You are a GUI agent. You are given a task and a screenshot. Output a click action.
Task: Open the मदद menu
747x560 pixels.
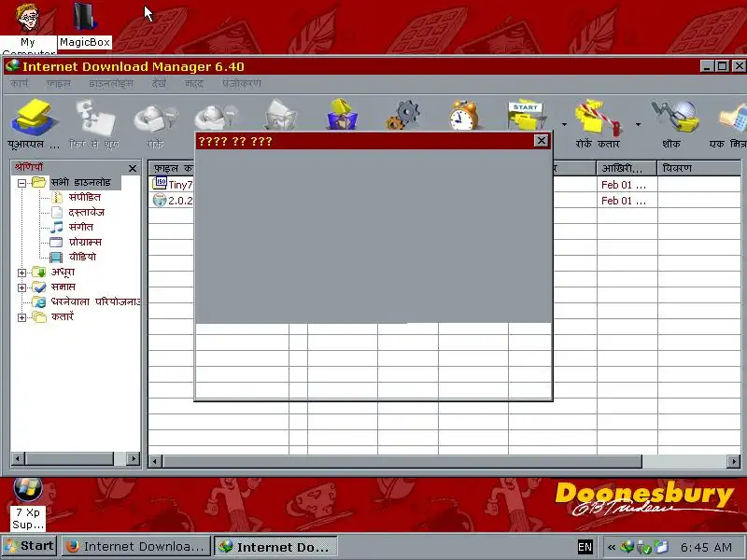point(194,83)
